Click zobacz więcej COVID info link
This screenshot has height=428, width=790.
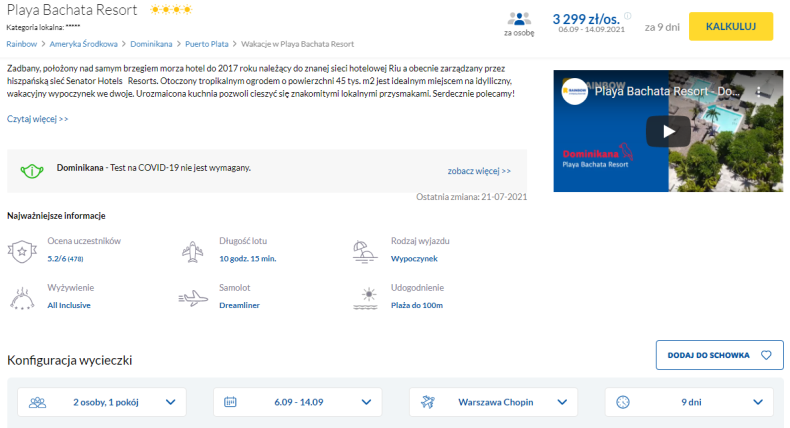[479, 171]
